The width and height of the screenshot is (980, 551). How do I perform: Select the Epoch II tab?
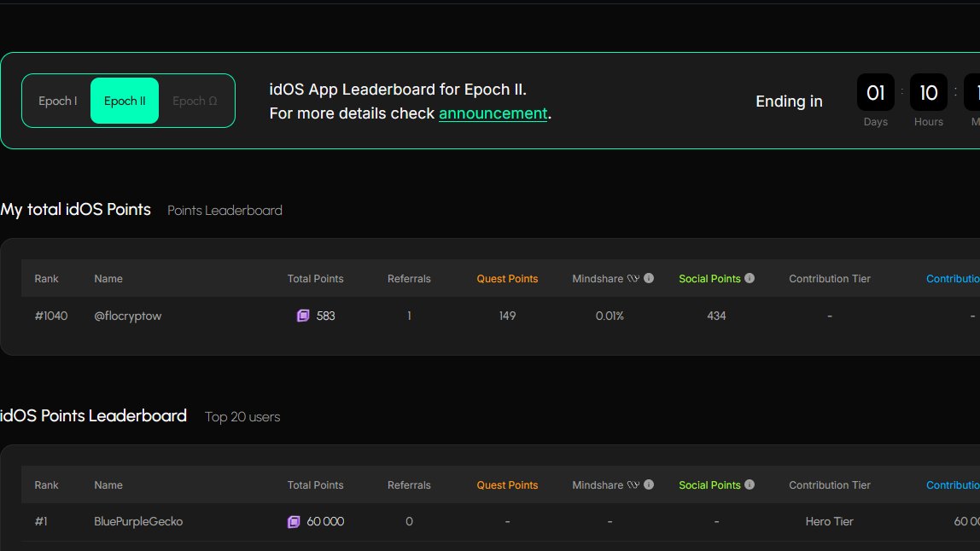pos(125,101)
